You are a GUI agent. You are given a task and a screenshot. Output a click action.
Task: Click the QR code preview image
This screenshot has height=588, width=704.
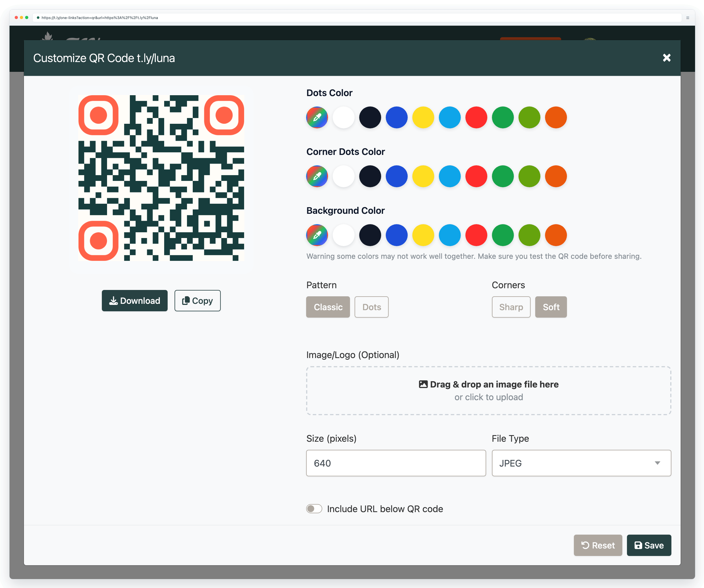click(161, 178)
